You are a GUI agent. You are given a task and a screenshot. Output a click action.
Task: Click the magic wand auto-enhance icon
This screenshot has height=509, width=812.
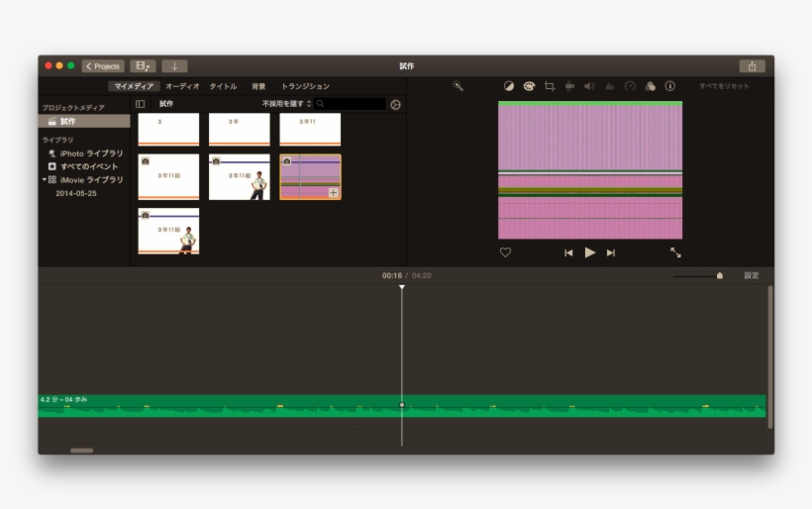457,86
